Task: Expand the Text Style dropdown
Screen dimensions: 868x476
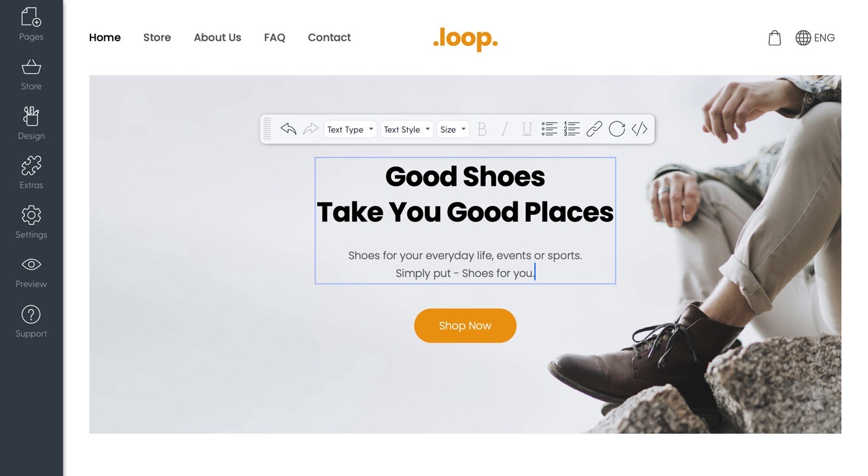Action: click(407, 130)
